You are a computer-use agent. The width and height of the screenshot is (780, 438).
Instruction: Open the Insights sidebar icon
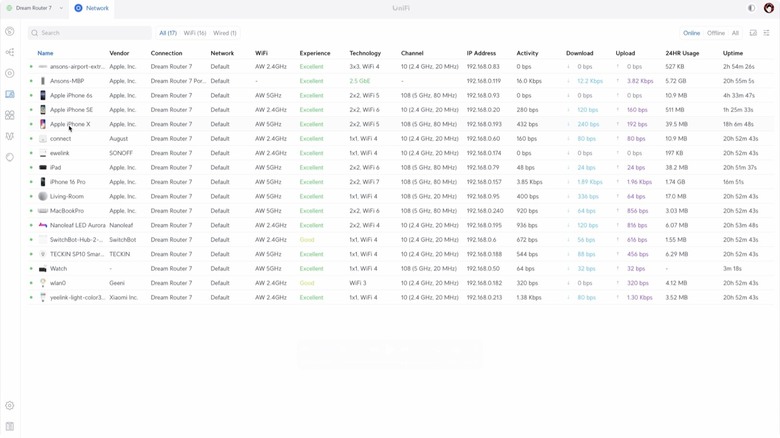coord(9,136)
